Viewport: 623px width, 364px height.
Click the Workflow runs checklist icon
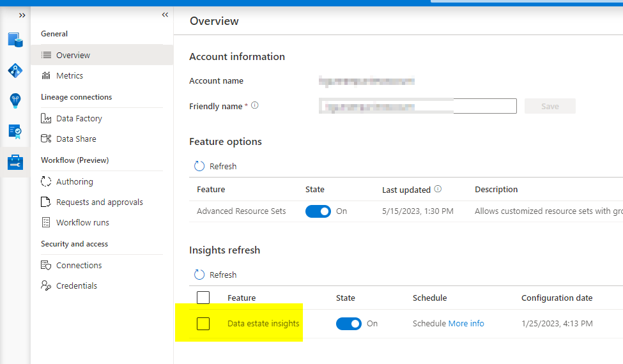46,222
